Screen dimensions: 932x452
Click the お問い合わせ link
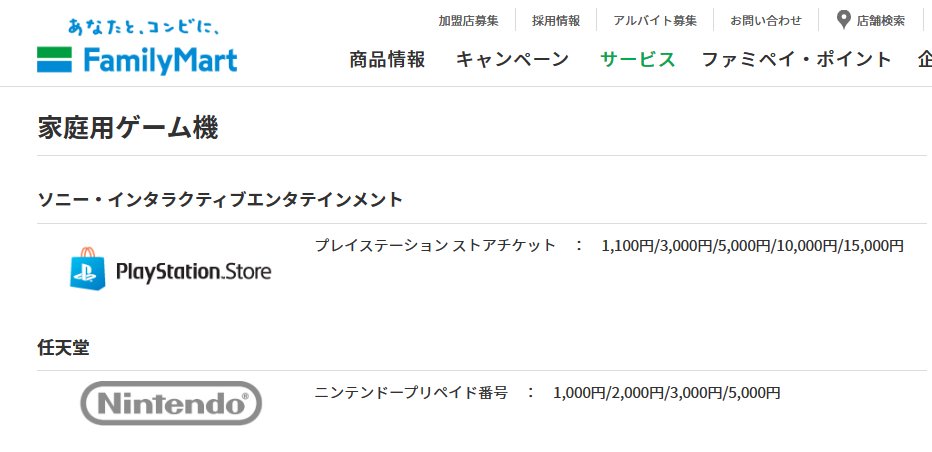[x=766, y=21]
